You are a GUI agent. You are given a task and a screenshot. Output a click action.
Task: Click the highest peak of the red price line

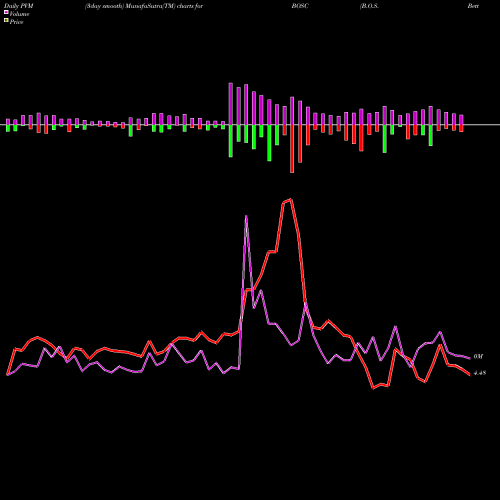pos(291,199)
